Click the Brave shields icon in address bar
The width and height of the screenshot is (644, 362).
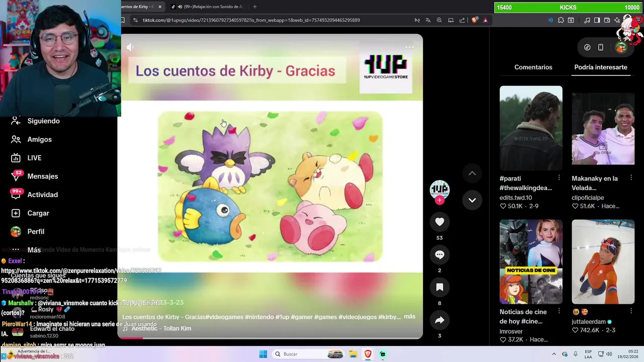[474, 20]
